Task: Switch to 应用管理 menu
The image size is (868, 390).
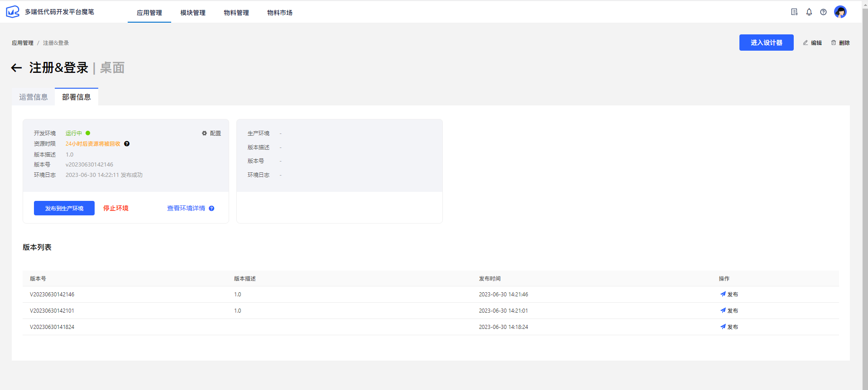Action: pos(149,13)
